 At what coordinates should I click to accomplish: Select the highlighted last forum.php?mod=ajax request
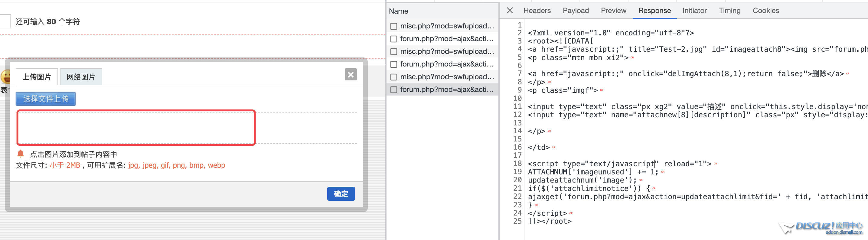pos(442,89)
